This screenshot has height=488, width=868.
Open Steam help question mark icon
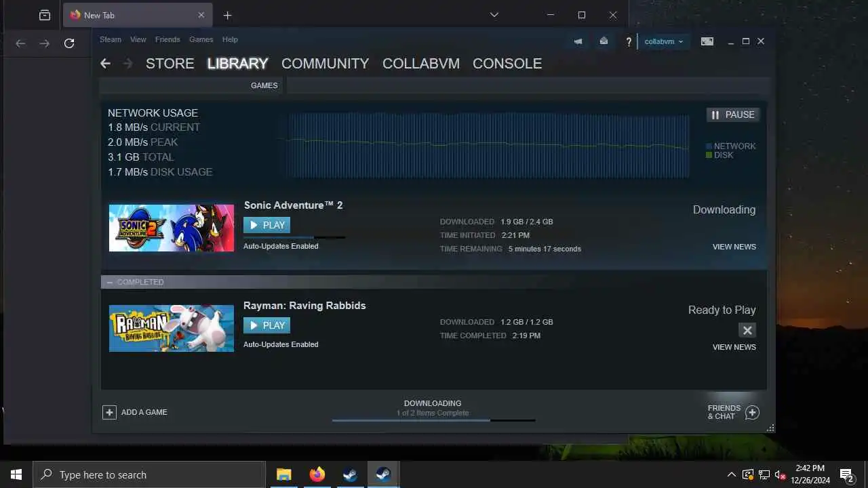(629, 42)
